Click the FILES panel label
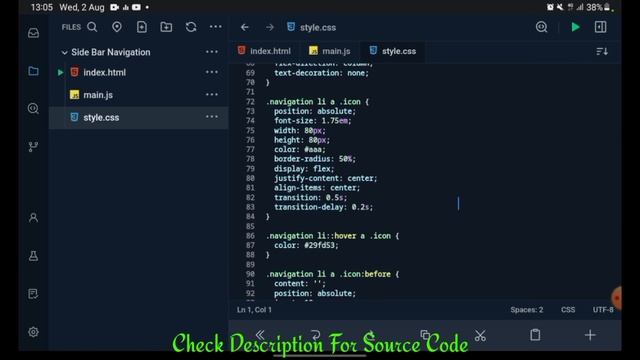This screenshot has width=640, height=360. point(71,27)
